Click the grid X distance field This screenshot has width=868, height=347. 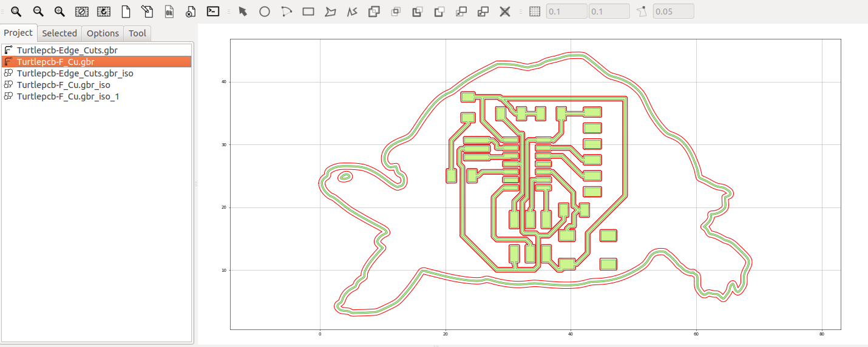567,11
